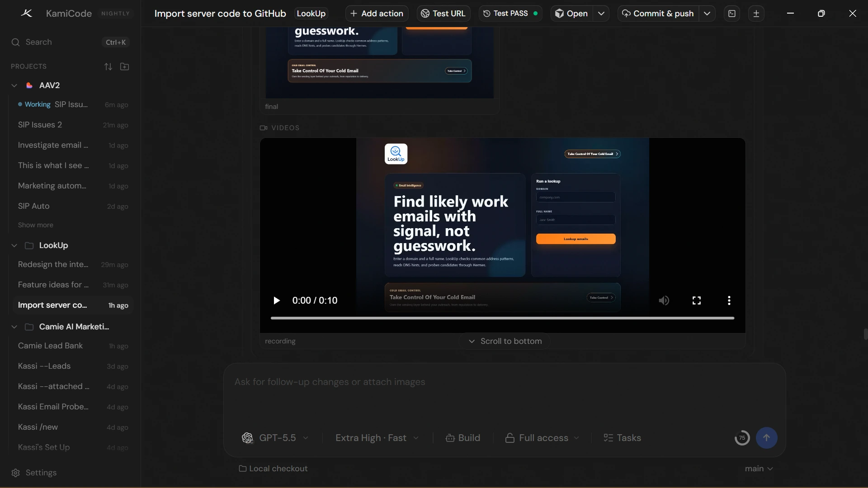Click the chat scrollbar thumb on right edge
This screenshot has width=868, height=488.
tap(865, 334)
